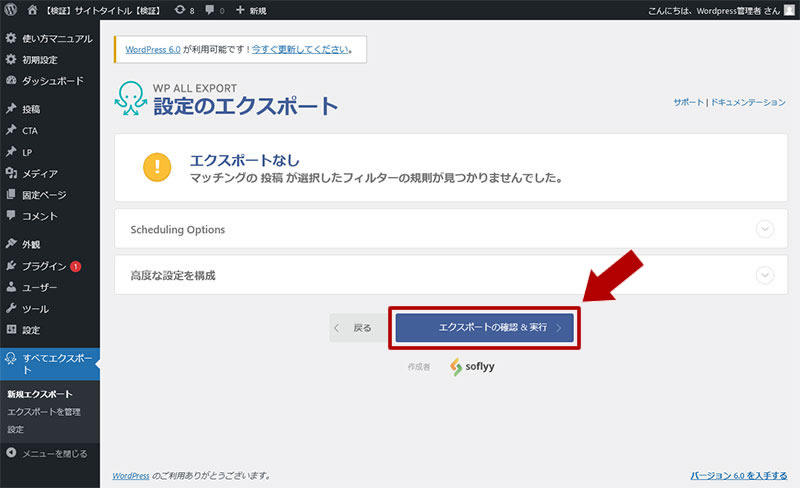This screenshot has width=800, height=488.
Task: Click the yellow exclamation warning icon
Action: [x=157, y=167]
